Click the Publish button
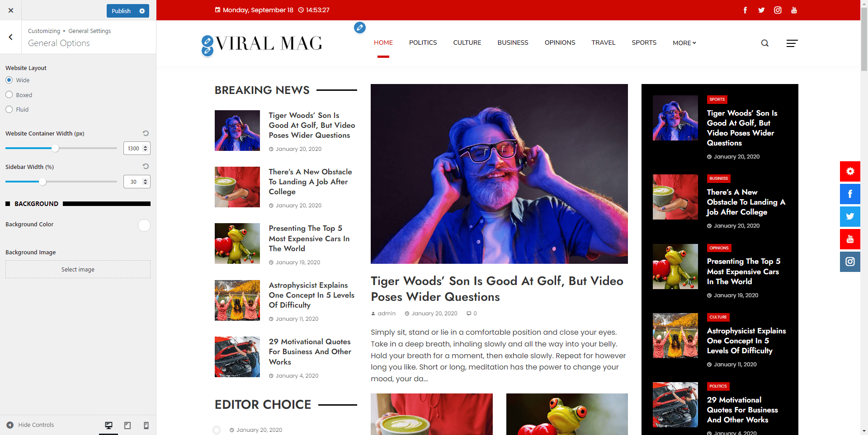The width and height of the screenshot is (868, 435). [x=121, y=11]
